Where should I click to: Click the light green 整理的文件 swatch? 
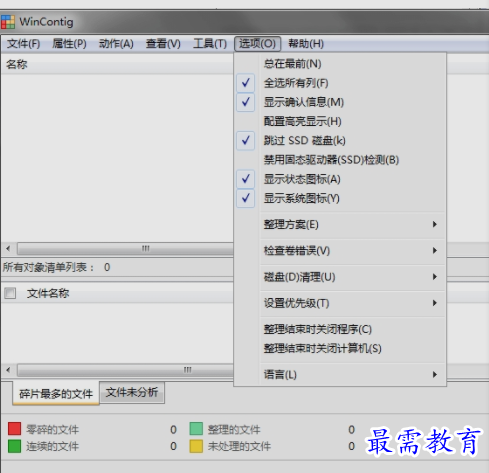tap(196, 429)
